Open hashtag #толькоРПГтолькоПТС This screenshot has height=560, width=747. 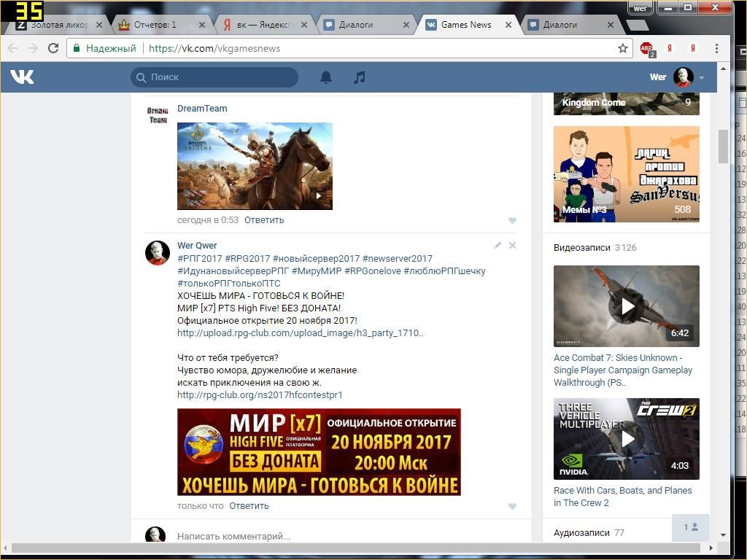coord(228,284)
